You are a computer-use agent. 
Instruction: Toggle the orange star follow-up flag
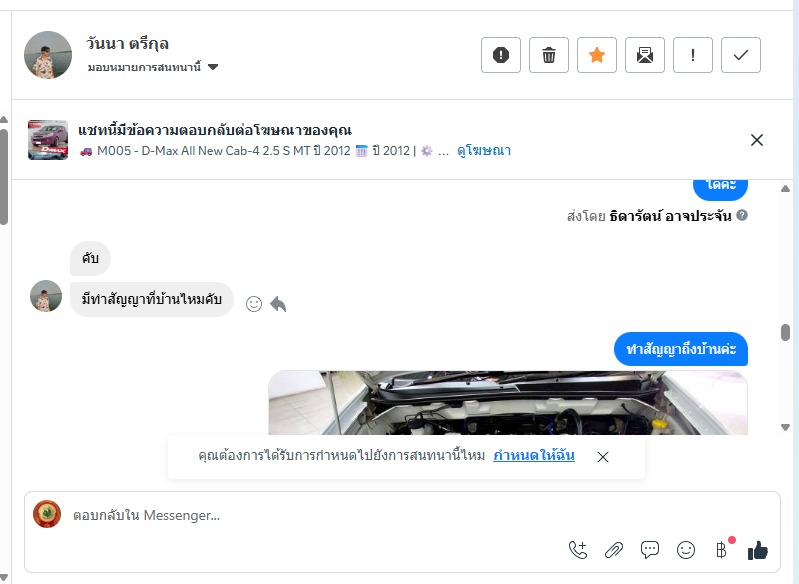597,55
